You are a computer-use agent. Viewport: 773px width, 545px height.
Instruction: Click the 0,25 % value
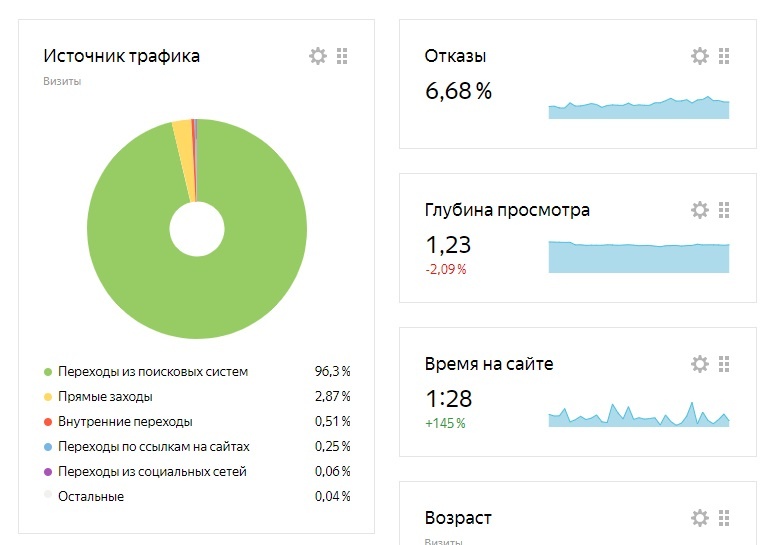coord(332,447)
